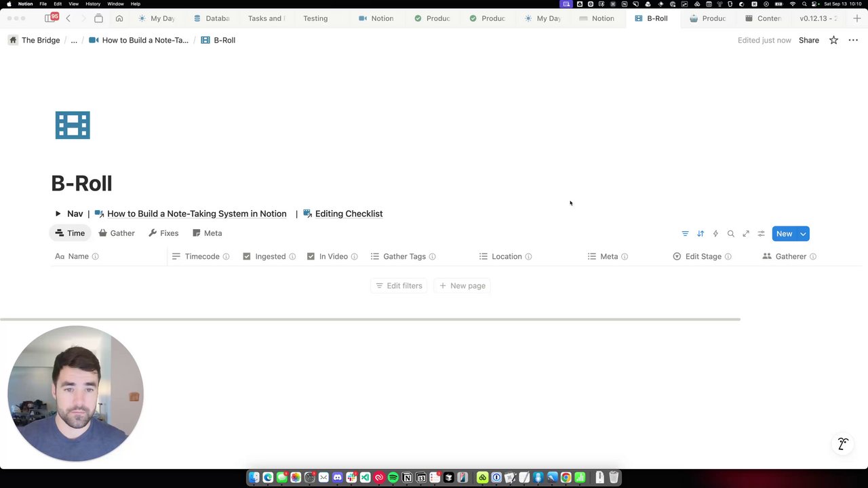Open Finder from the Dock
Viewport: 868px width, 488px height.
pos(254,478)
